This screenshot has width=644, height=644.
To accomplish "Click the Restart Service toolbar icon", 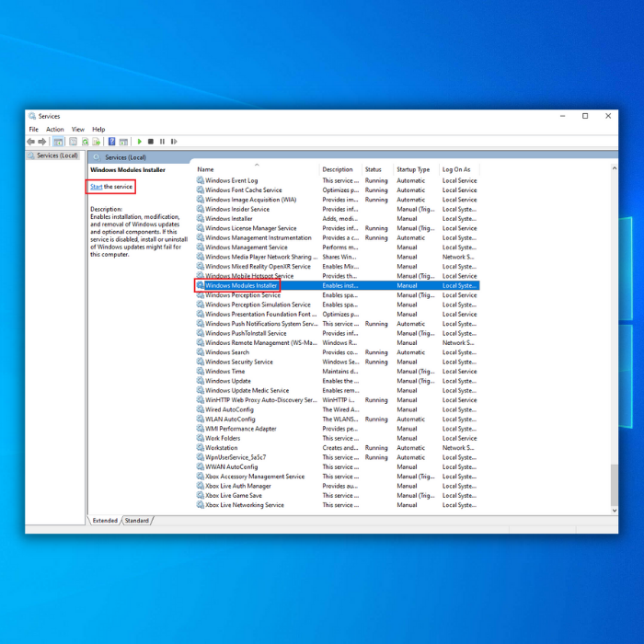I will point(174,142).
